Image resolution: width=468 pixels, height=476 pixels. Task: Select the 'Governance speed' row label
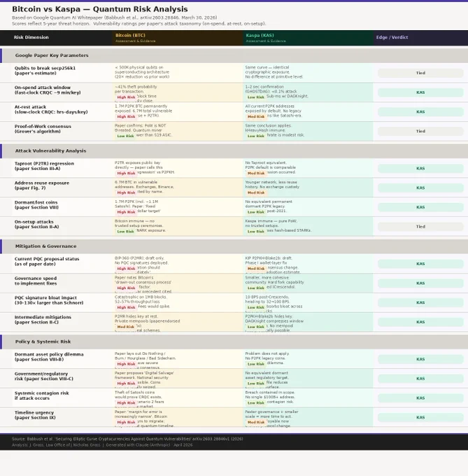point(36,281)
